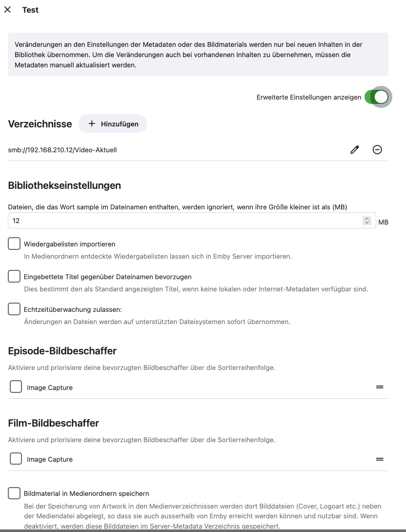This screenshot has width=406, height=532.
Task: Enable Wiedergabelisten importieren checkbox
Action: point(14,244)
